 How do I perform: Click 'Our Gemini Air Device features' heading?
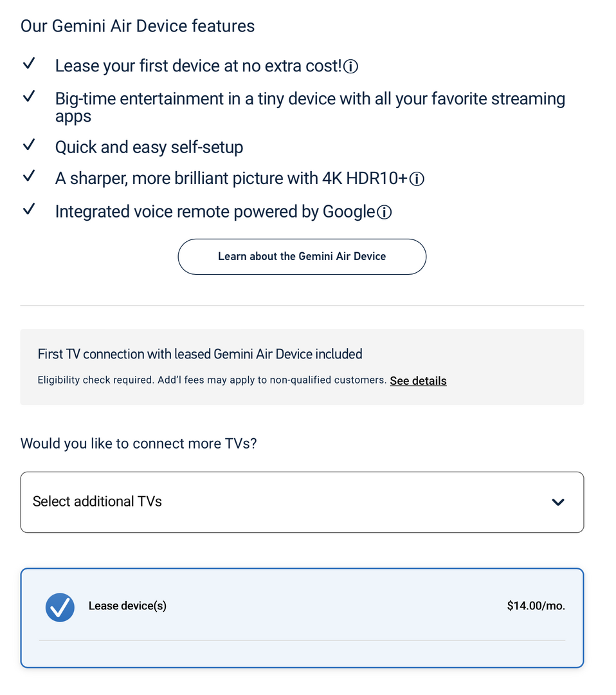click(x=138, y=26)
